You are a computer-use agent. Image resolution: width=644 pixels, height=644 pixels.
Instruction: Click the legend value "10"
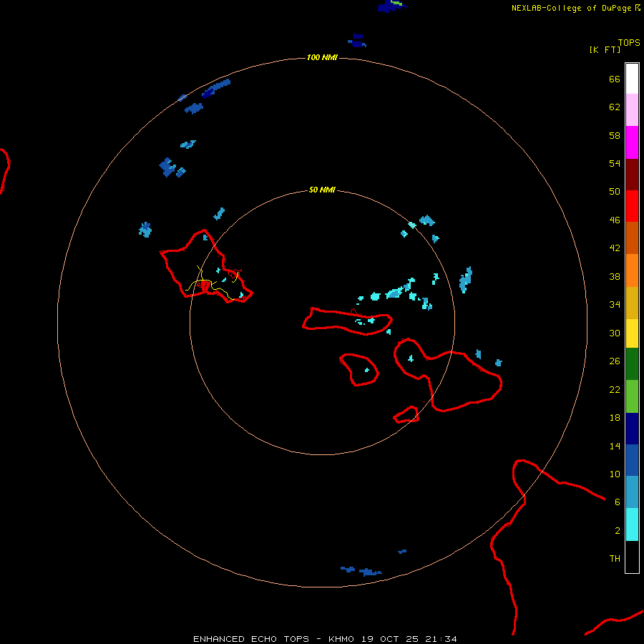pyautogui.click(x=615, y=474)
